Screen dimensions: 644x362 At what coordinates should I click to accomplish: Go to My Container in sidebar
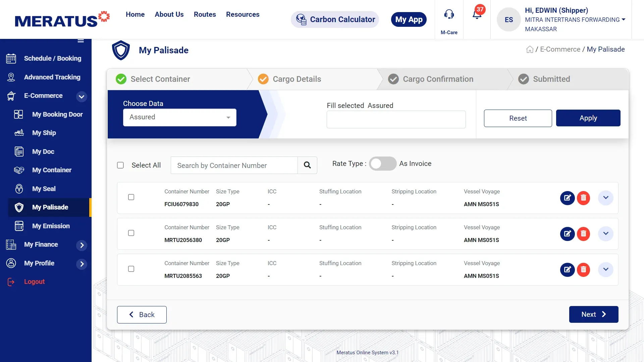(52, 170)
